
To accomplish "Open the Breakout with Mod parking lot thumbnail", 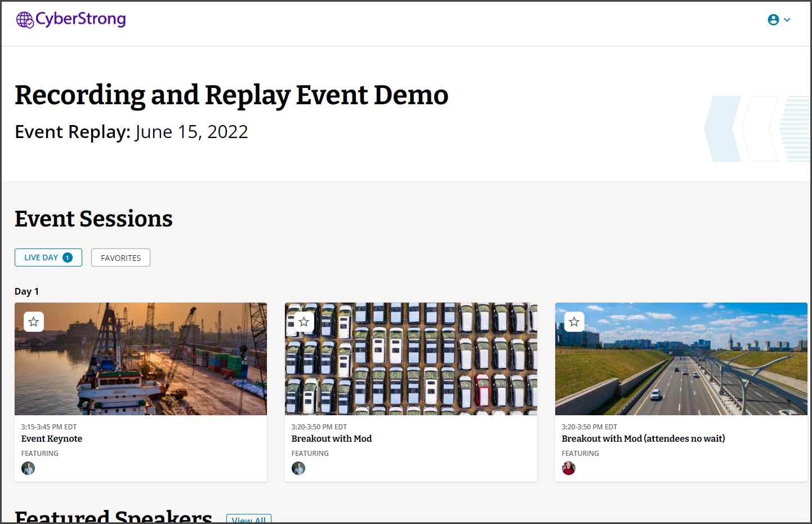I will tap(411, 359).
